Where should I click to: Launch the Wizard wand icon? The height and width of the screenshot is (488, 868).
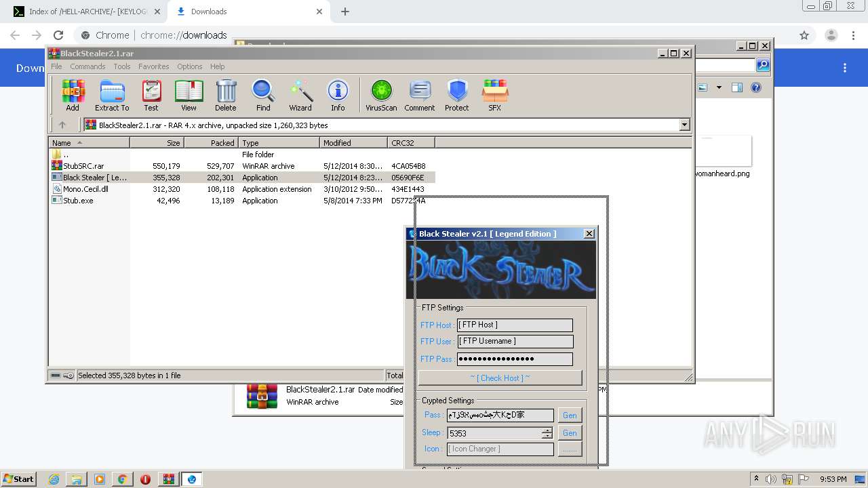[x=300, y=96]
